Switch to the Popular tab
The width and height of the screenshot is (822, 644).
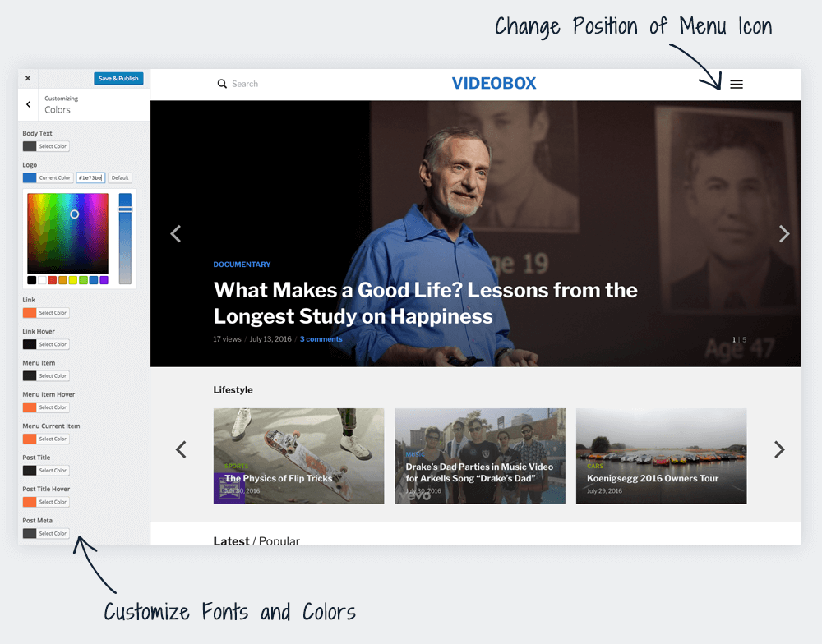(x=279, y=541)
